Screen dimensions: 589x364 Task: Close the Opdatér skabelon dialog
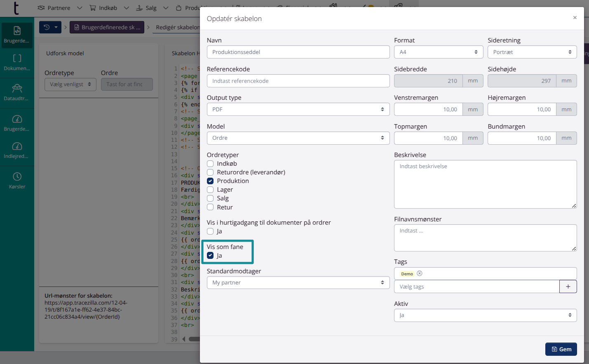coord(575,18)
